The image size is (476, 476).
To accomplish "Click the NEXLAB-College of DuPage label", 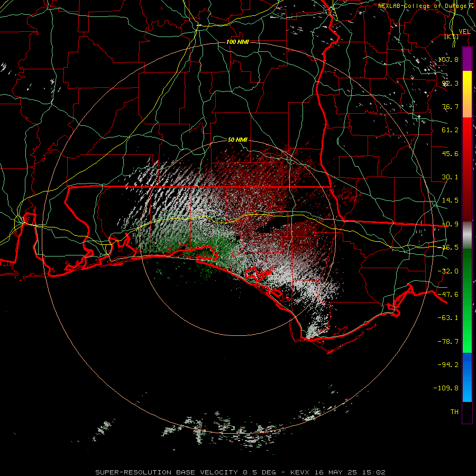I will pyautogui.click(x=425, y=6).
